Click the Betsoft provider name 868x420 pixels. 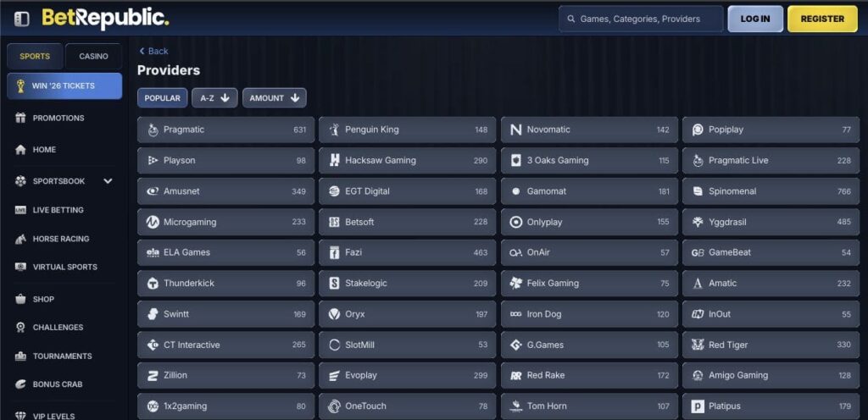[x=359, y=222]
